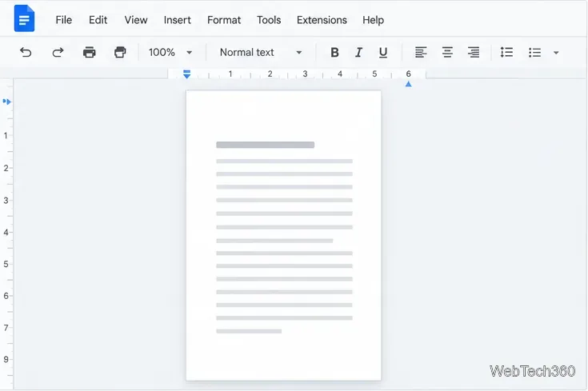Click the second printer icon beside zoom
The image size is (588, 391).
pyautogui.click(x=120, y=52)
